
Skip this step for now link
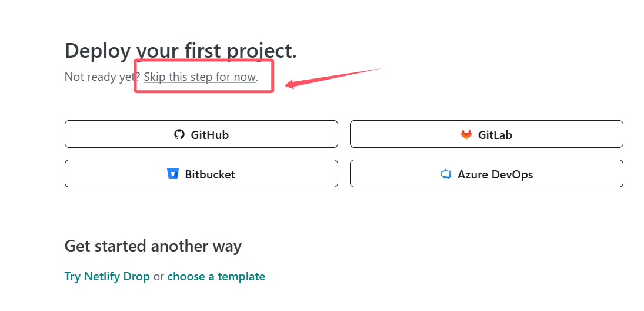(x=199, y=77)
